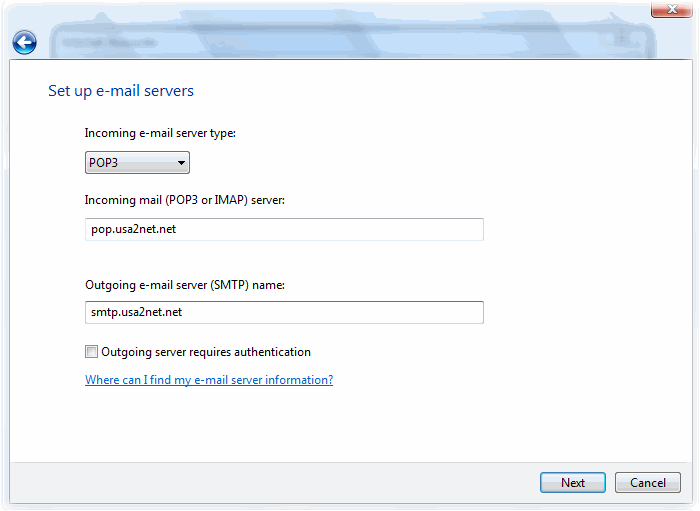The width and height of the screenshot is (700, 511).
Task: Enable outgoing server requires authentication
Action: point(92,352)
